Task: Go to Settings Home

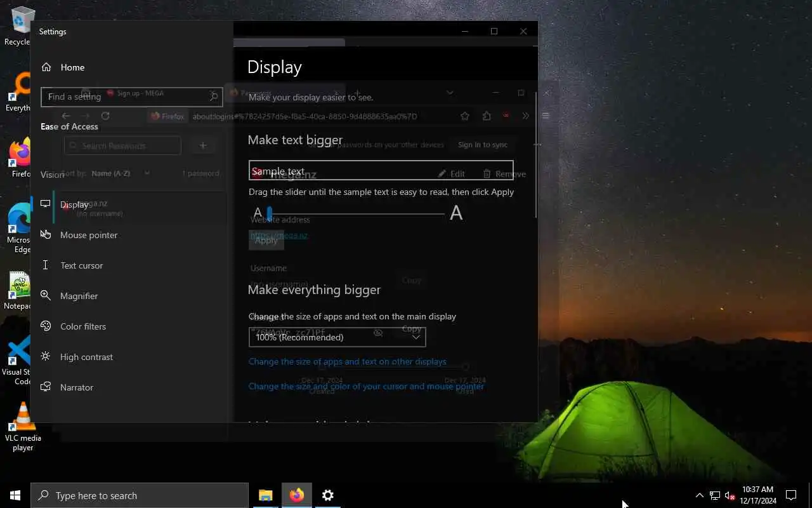Action: [63, 67]
